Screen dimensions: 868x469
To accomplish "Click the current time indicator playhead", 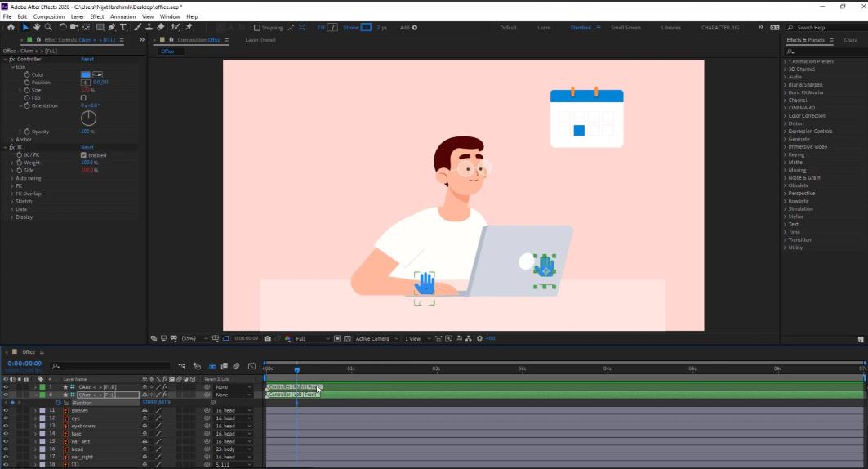I will (x=297, y=370).
